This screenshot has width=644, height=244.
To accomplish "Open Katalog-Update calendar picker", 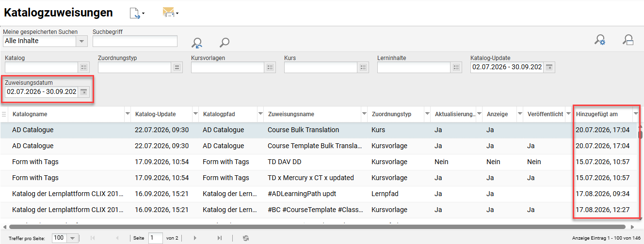I will pyautogui.click(x=549, y=67).
